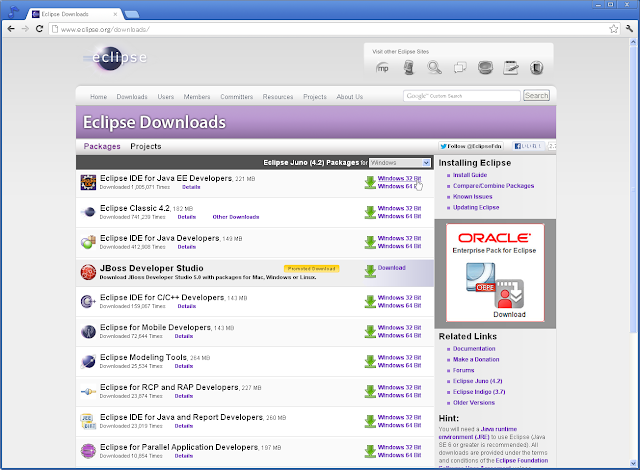Click the browser back arrow

pyautogui.click(x=11, y=29)
